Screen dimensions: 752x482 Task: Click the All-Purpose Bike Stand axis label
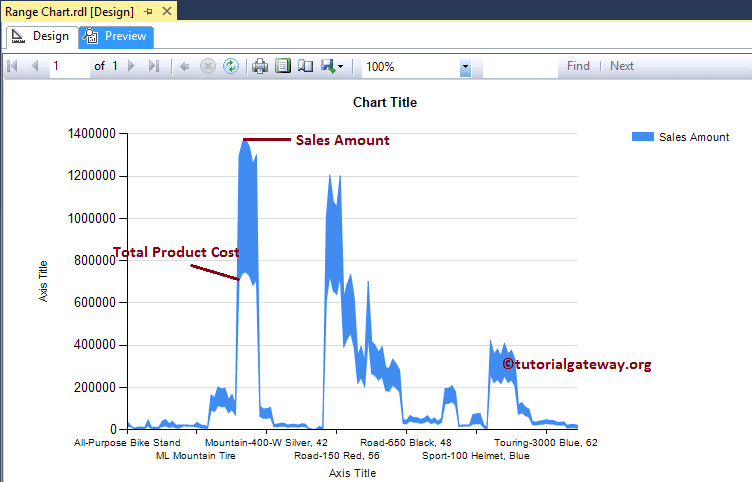(127, 443)
